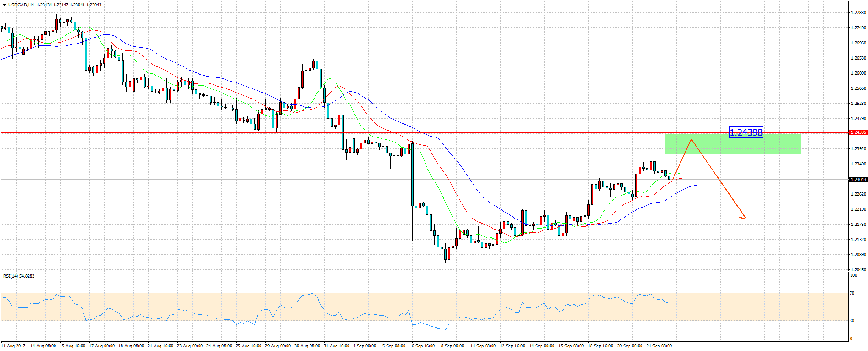This screenshot has width=868, height=351.
Task: Click the peak of the orange arrow path
Action: (691, 139)
